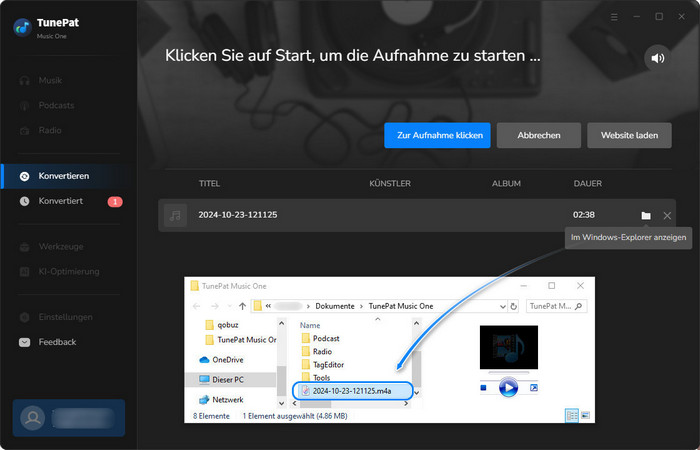The width and height of the screenshot is (700, 450).
Task: Click the user account avatar
Action: point(33,418)
